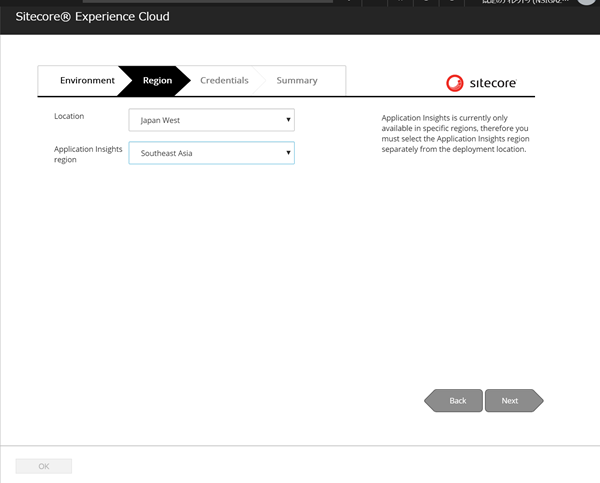Click the Sitecore Experience Cloud title
Screen dimensions: 600x483
tap(92, 16)
